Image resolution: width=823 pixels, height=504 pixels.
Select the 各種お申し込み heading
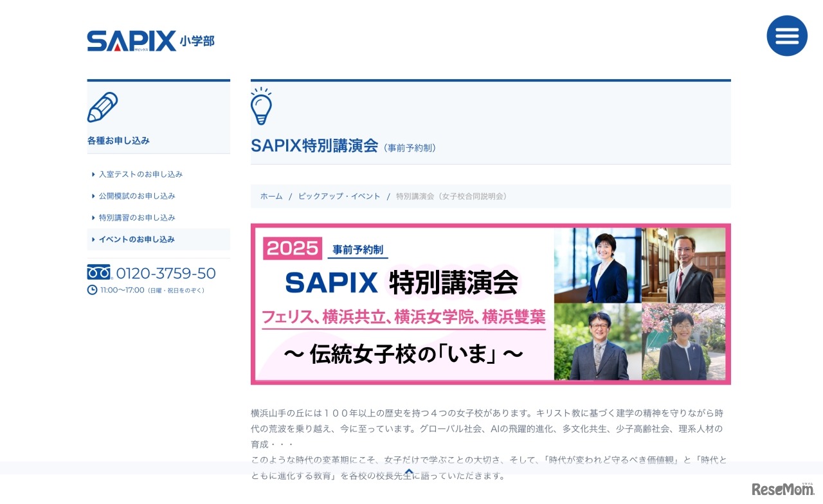click(118, 140)
